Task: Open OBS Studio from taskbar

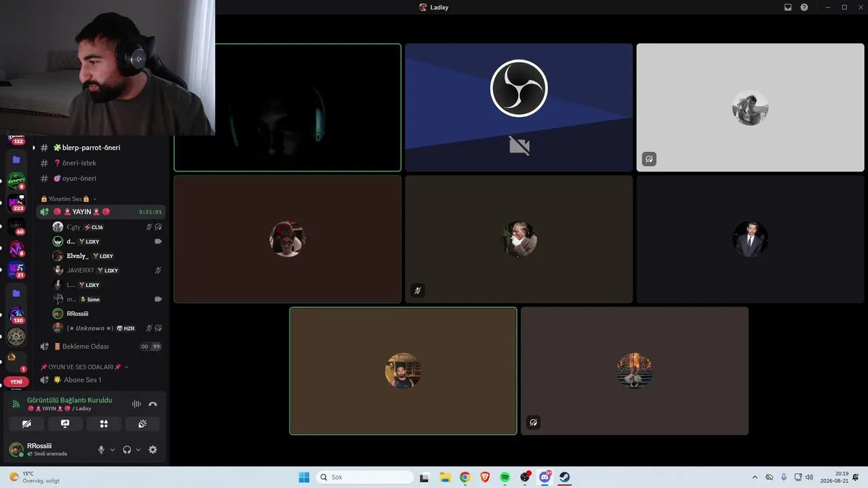Action: pos(525,477)
